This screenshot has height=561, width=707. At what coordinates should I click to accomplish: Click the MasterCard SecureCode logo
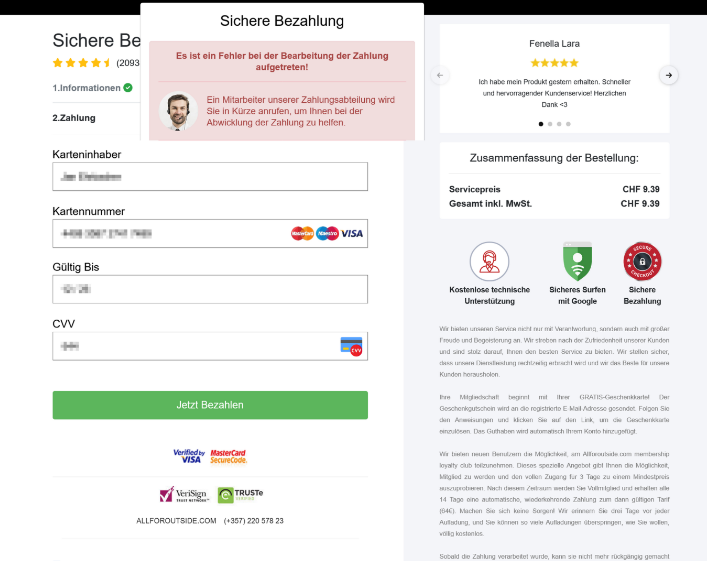coord(228,456)
